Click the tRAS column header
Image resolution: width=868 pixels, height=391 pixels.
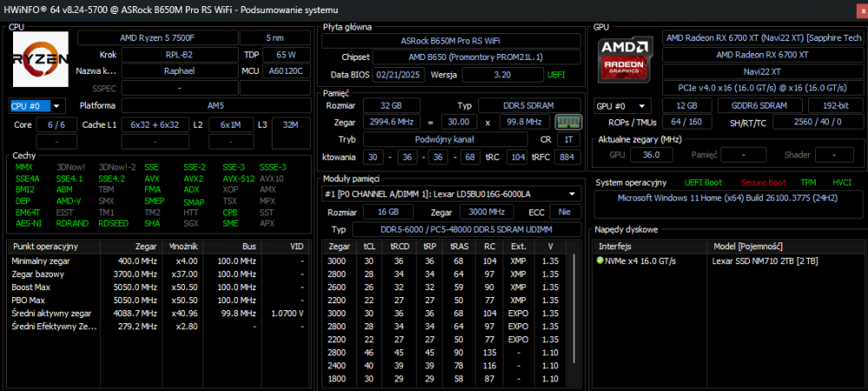click(459, 247)
